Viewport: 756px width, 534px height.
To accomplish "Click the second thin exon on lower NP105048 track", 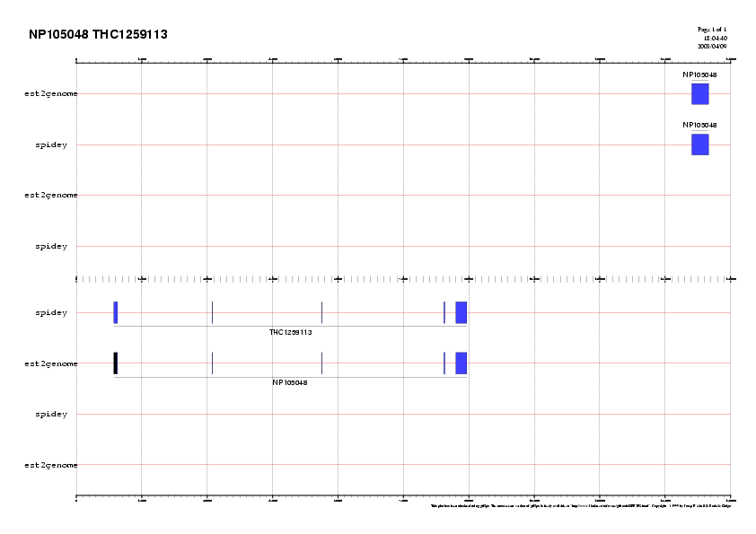I will pyautogui.click(x=212, y=363).
